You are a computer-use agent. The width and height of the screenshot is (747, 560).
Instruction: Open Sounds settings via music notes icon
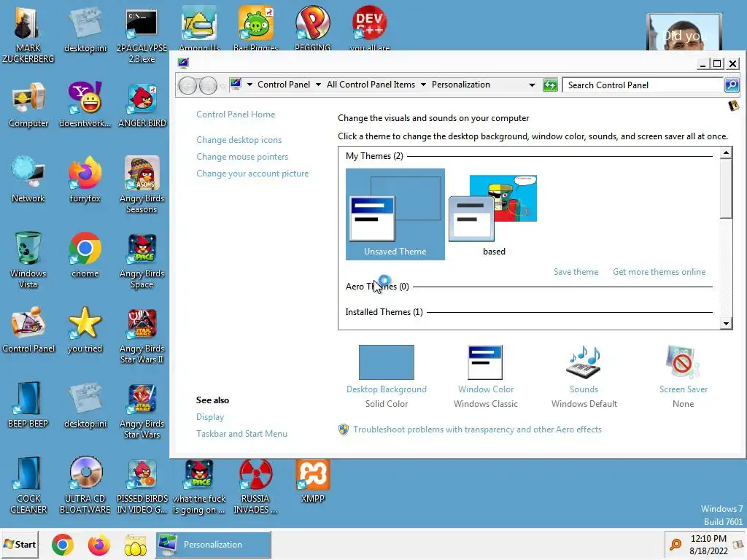[x=584, y=362]
